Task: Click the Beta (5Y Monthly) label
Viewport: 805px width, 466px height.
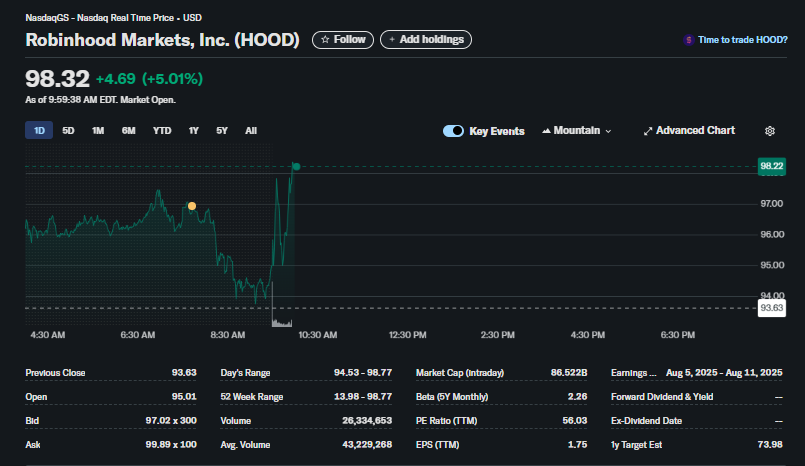Action: (x=452, y=397)
